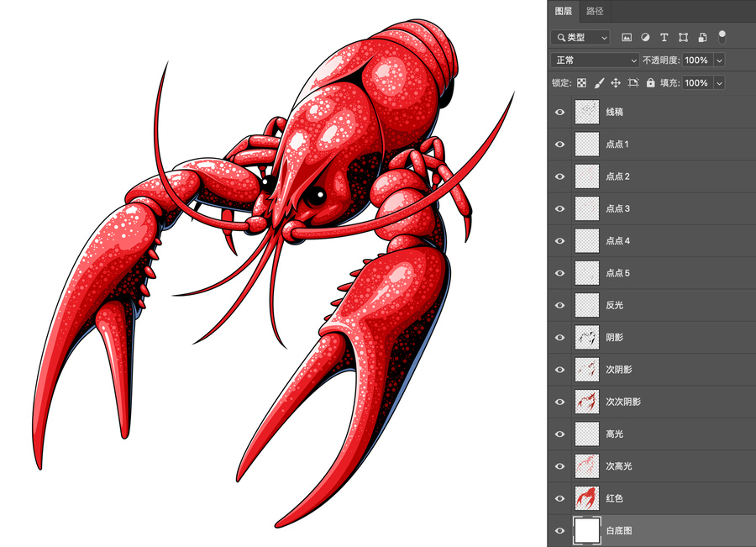Open the 类型 filter dropdown

coord(580,37)
